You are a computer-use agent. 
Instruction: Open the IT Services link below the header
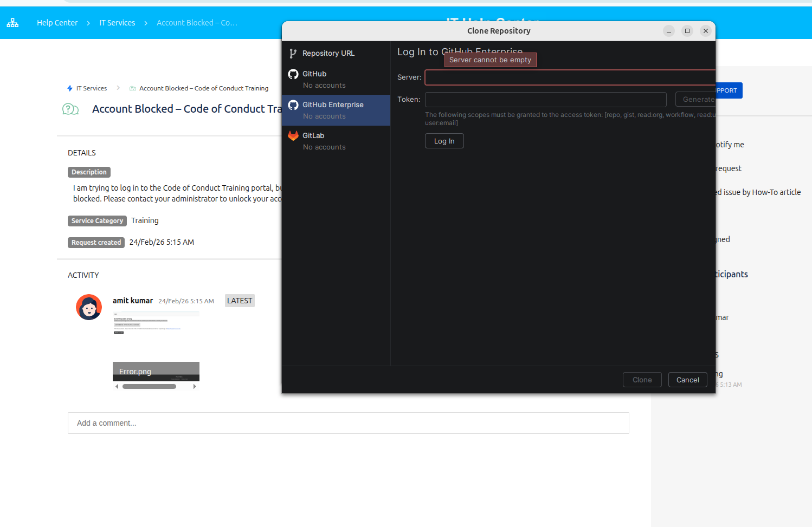(92, 88)
